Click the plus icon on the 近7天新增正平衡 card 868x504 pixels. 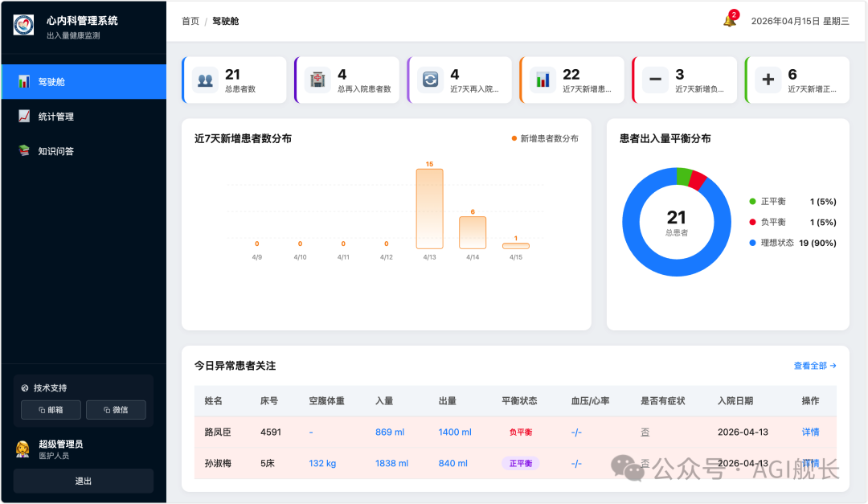[x=768, y=80]
